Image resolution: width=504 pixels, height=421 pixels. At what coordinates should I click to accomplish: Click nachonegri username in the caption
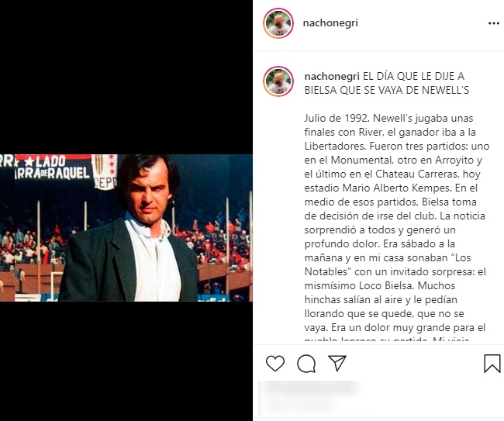(x=332, y=76)
